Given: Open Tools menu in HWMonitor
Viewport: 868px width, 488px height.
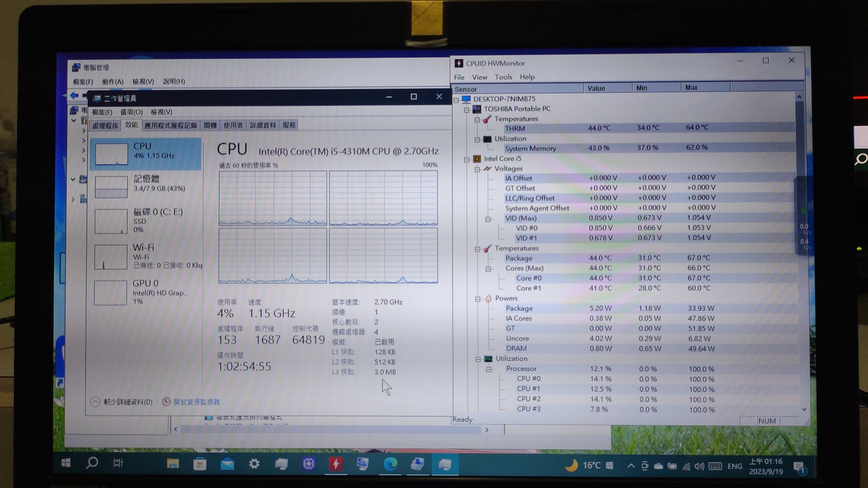Looking at the screenshot, I should [503, 77].
